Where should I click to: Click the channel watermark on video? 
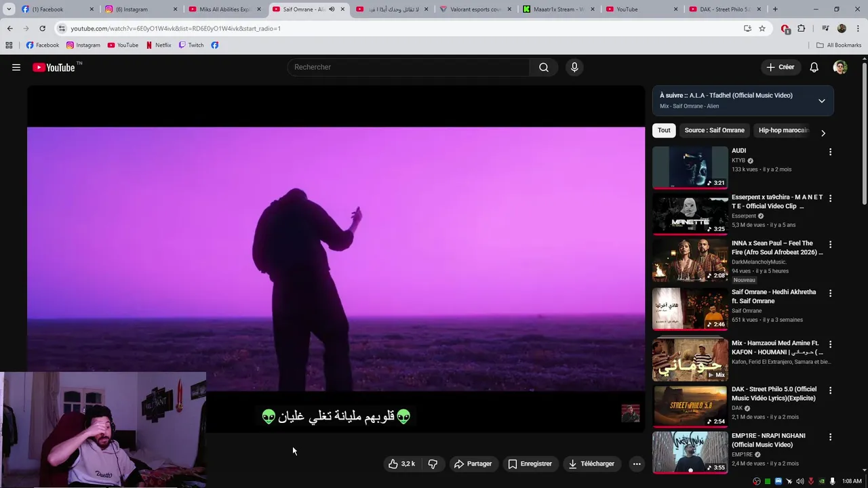pos(631,413)
